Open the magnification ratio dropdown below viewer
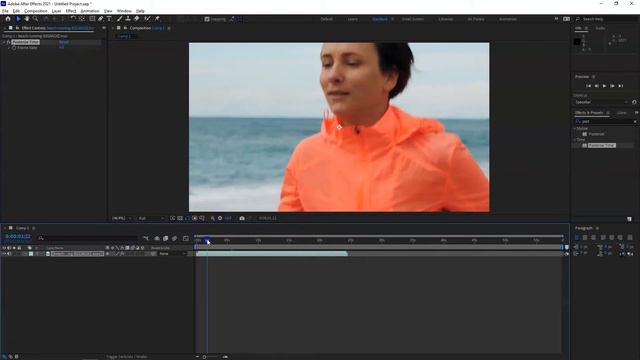 (122, 218)
